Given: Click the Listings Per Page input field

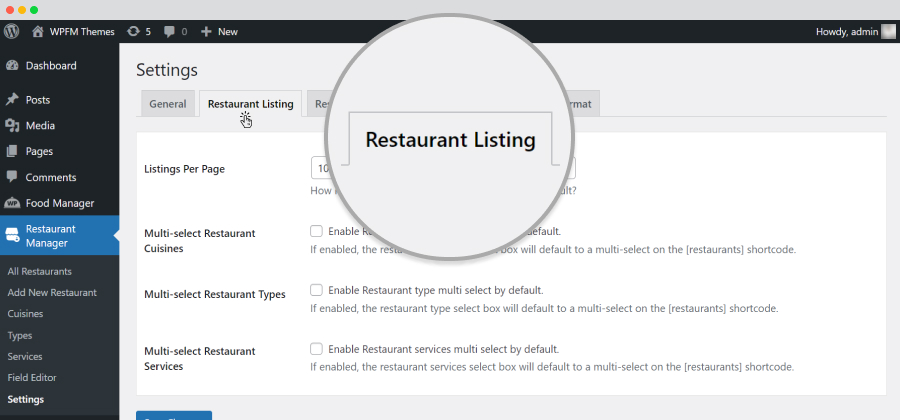Looking at the screenshot, I should click(x=443, y=169).
